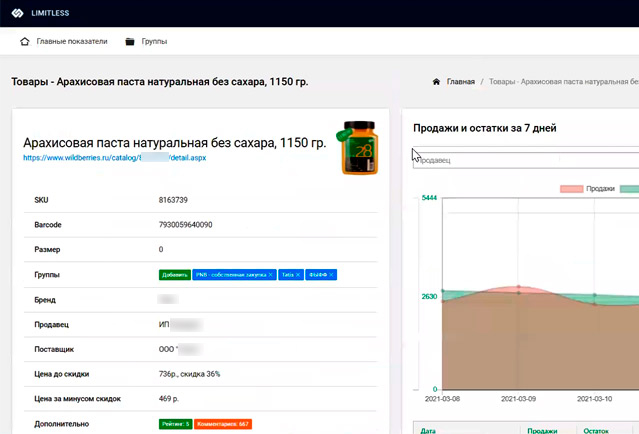Remove the ФЫФФ group tag
639x434 pixels.
(331, 275)
